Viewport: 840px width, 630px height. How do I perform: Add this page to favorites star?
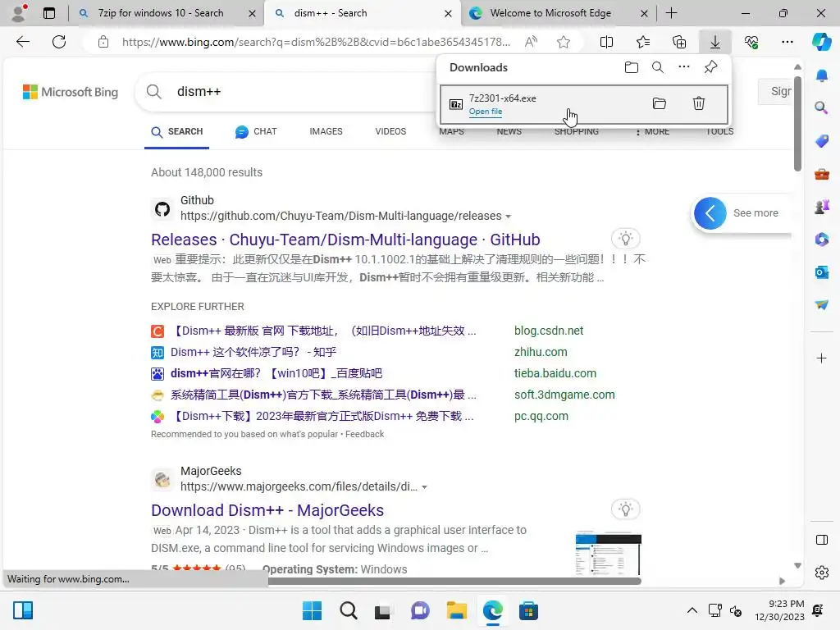point(563,42)
